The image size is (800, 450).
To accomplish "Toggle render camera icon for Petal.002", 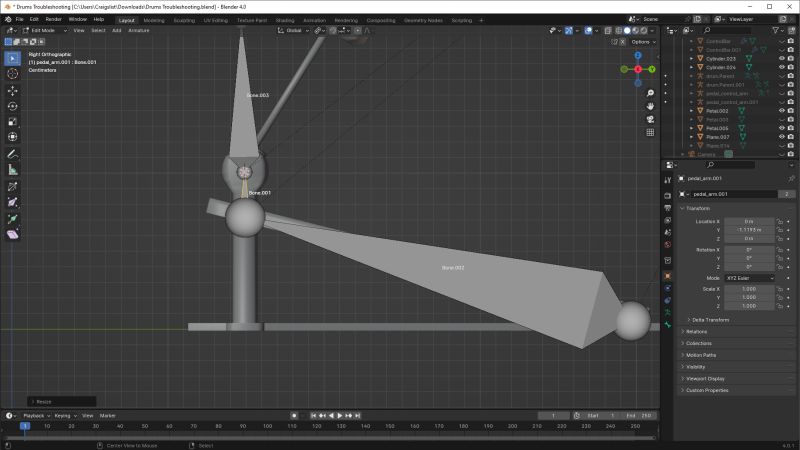I will coord(791,111).
